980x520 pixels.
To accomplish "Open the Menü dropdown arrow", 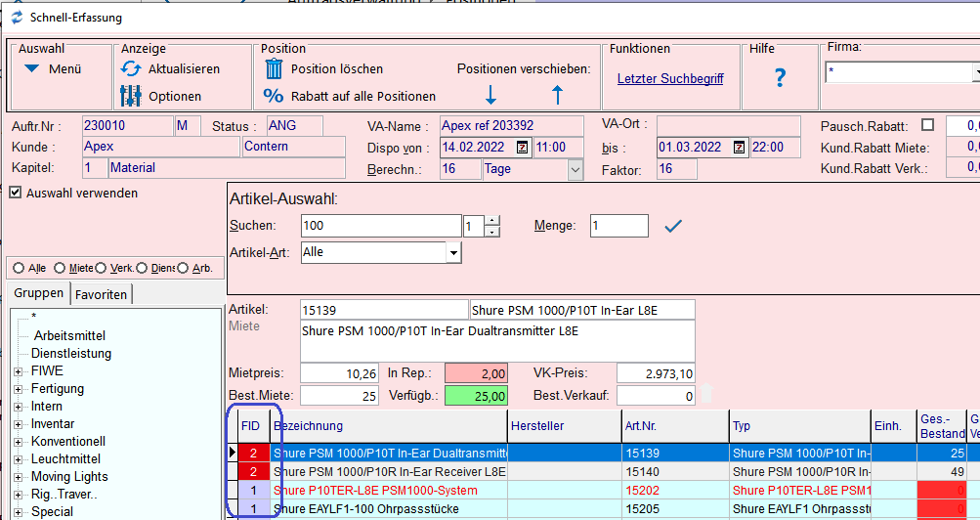I will pos(32,68).
